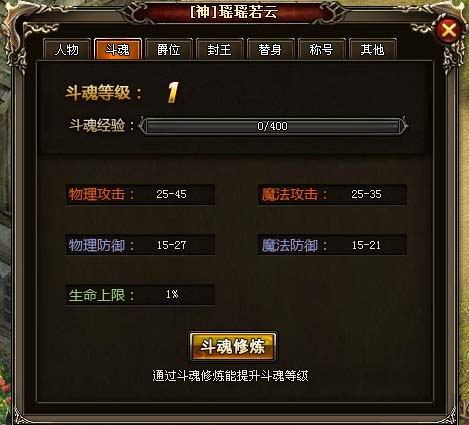Show the 其他 tab
The height and width of the screenshot is (425, 469).
(x=372, y=50)
